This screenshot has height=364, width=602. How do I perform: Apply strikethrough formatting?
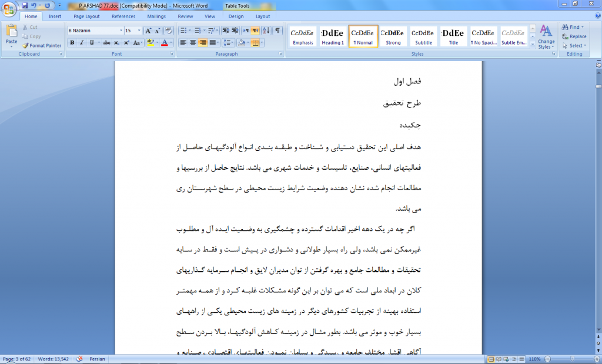[x=106, y=43]
